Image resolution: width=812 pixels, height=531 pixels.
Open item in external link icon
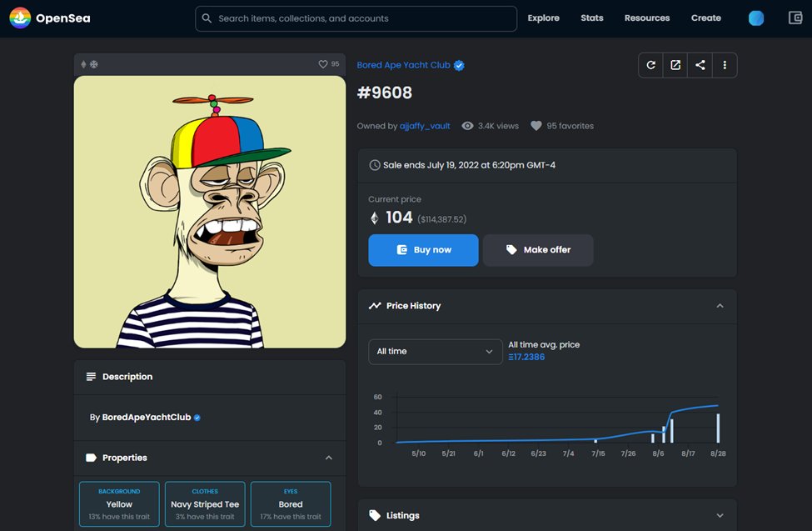tap(675, 65)
